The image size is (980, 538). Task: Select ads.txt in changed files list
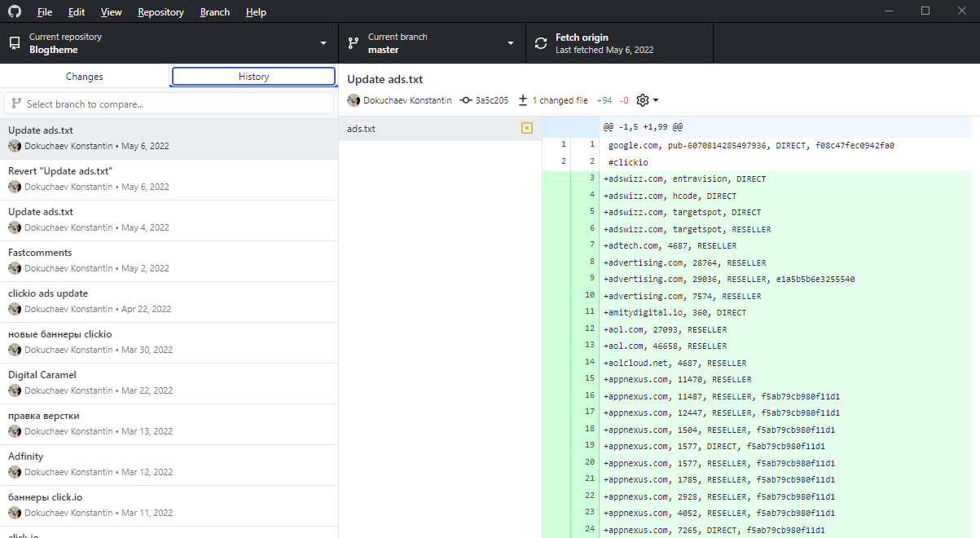pos(440,128)
